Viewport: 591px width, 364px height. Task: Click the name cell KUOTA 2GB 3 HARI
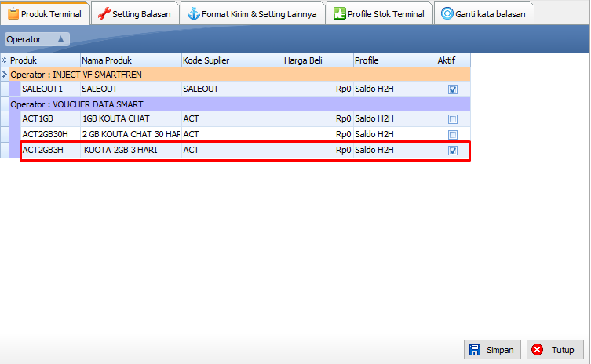[x=131, y=150]
